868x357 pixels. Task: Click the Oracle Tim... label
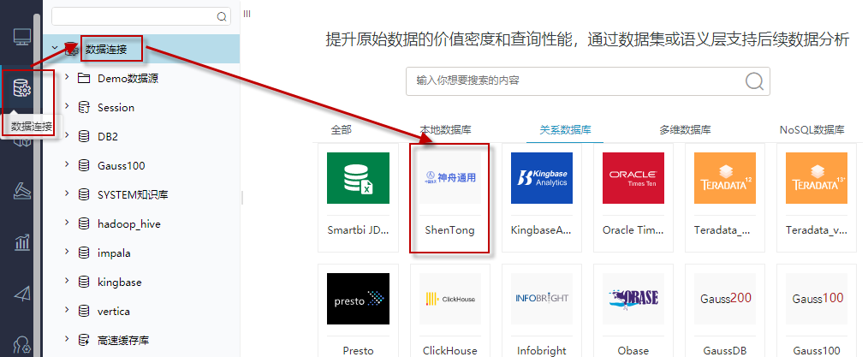pos(633,229)
